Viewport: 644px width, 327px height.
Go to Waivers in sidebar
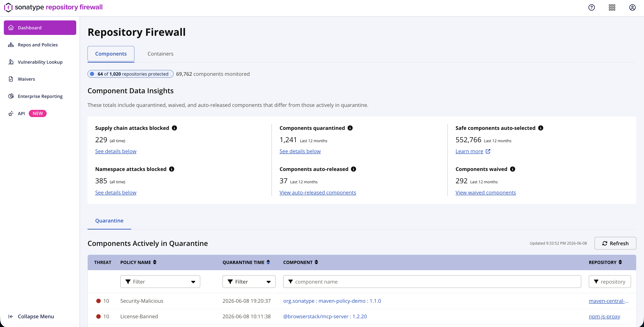click(40, 79)
